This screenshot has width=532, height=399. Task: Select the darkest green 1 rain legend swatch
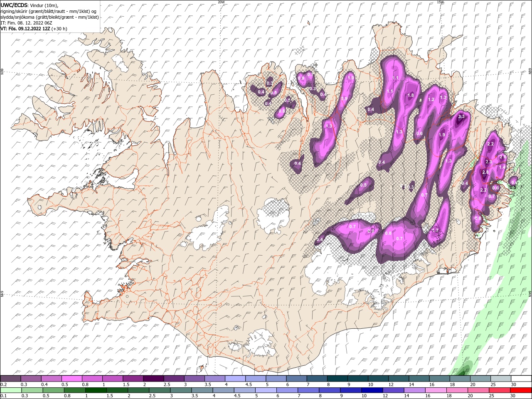tap(96, 390)
